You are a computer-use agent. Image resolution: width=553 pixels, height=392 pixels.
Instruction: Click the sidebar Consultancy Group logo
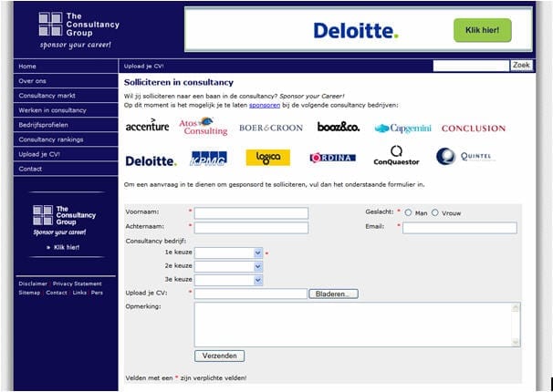click(x=65, y=221)
